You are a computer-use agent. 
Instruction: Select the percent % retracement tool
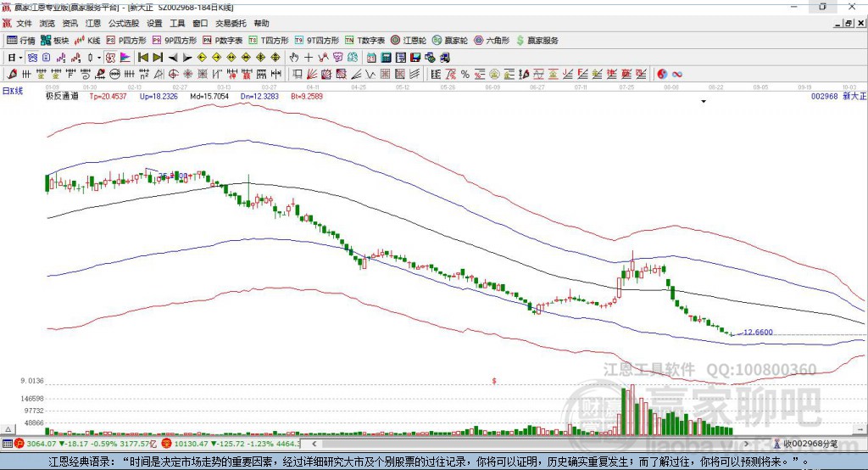point(465,75)
